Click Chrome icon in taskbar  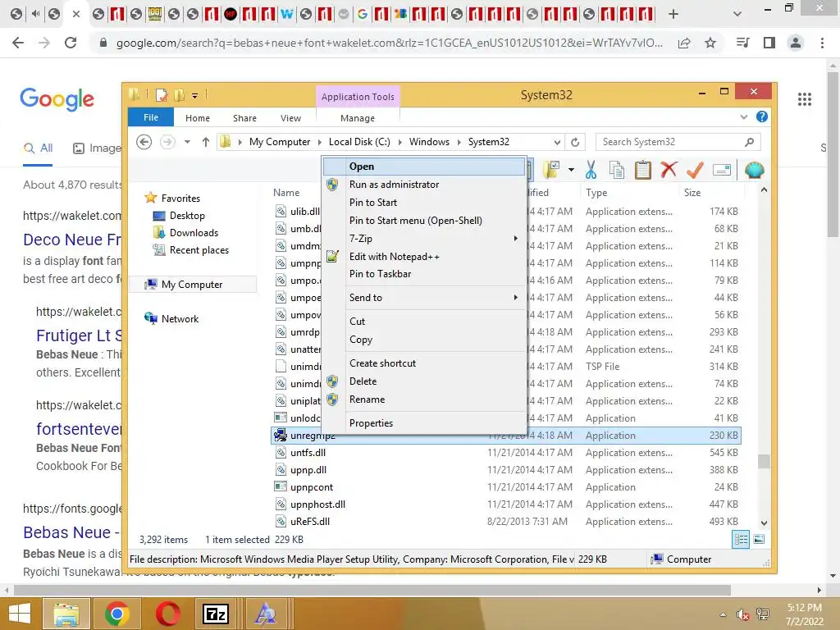coord(117,614)
